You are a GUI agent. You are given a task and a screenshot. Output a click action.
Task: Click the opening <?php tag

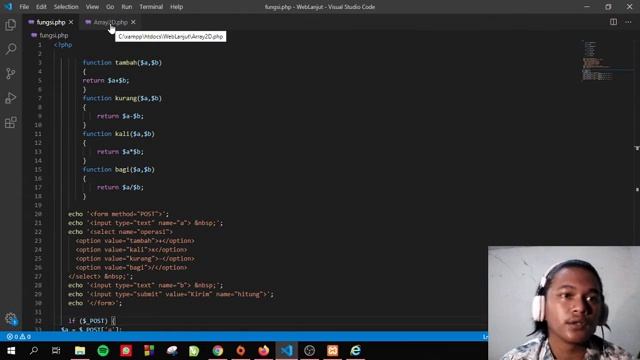tap(63, 45)
